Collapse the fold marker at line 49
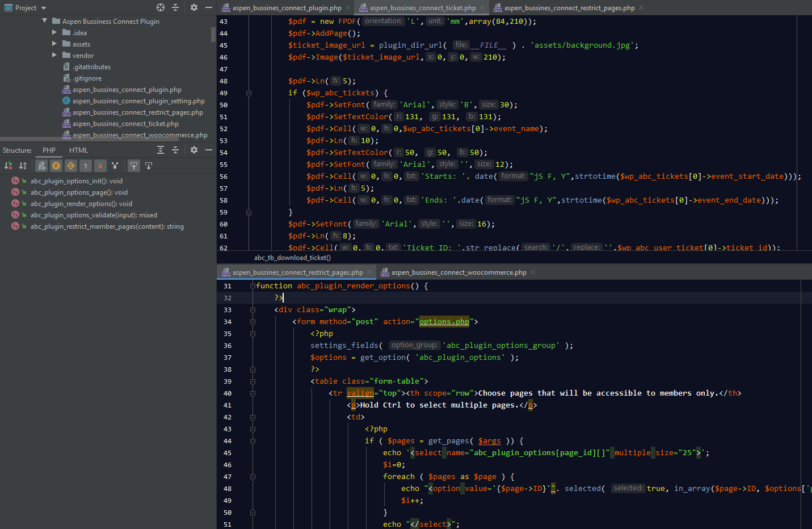Image resolution: width=812 pixels, height=529 pixels. [x=249, y=93]
